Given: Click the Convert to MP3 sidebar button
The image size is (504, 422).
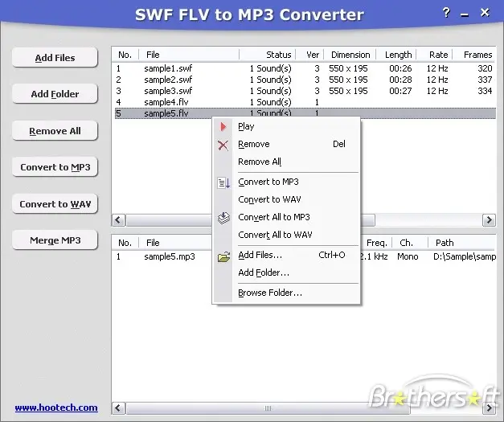Looking at the screenshot, I should click(x=55, y=167).
